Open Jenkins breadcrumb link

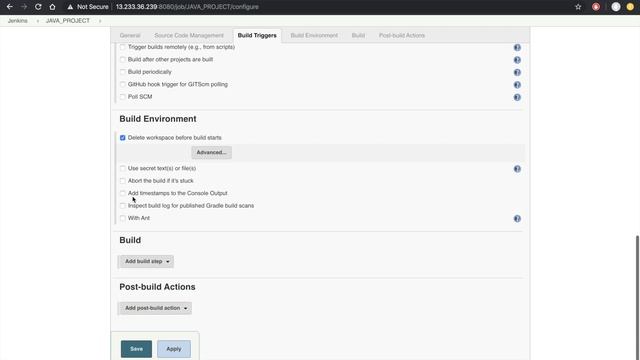(18, 21)
